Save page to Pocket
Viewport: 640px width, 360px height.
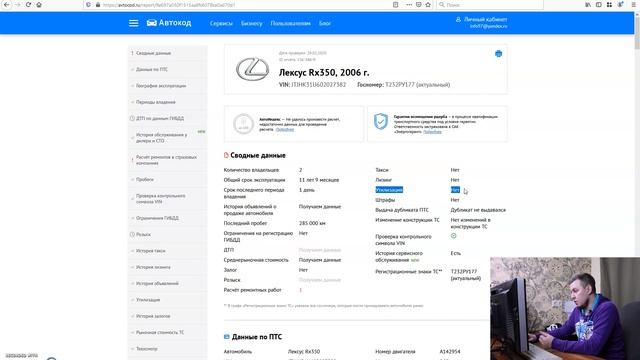[419, 4]
